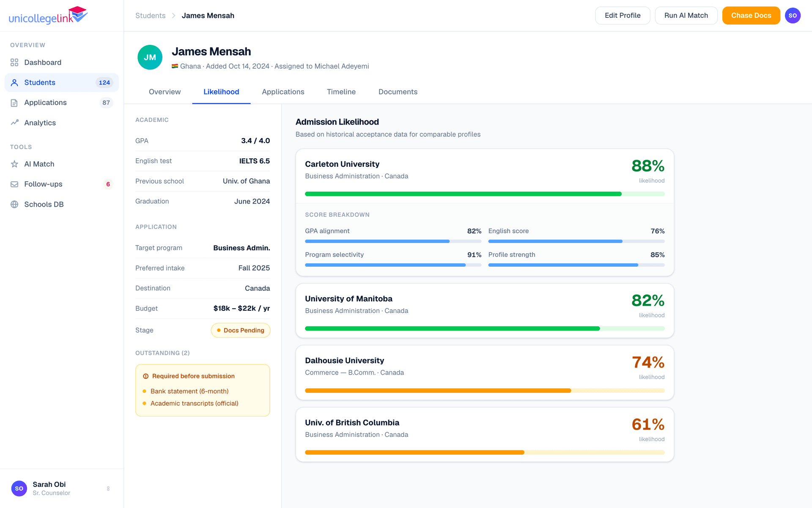
Task: Select the Students person icon
Action: [14, 83]
